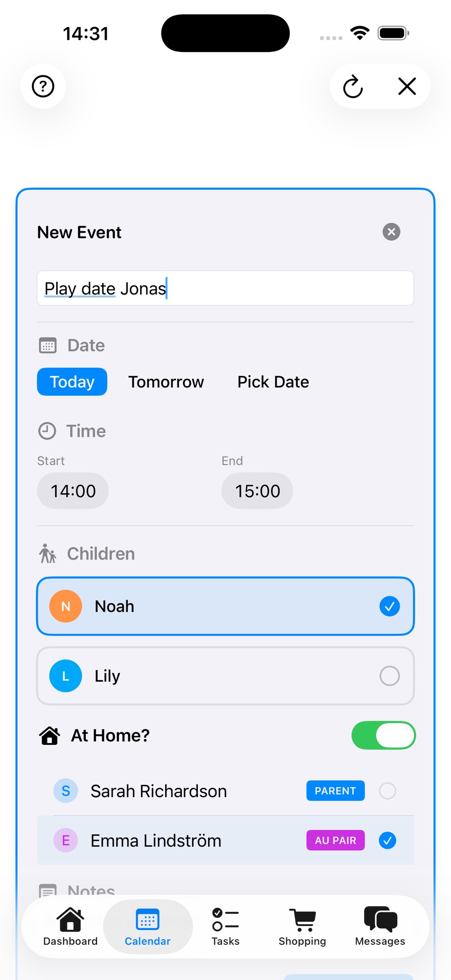The width and height of the screenshot is (451, 980).
Task: Open the Tasks tab
Action: (x=225, y=926)
